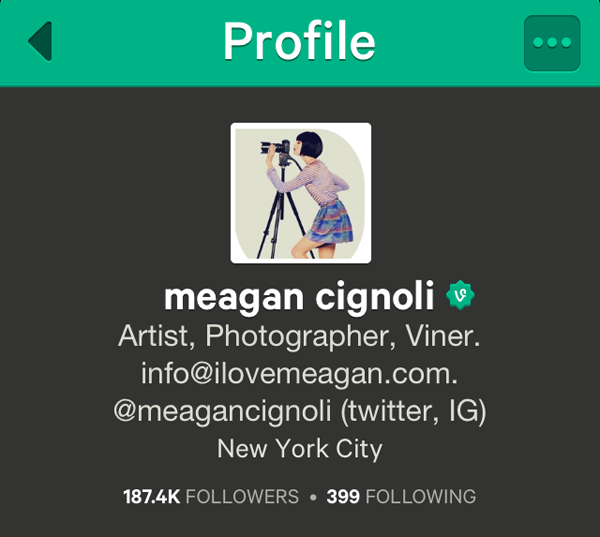The height and width of the screenshot is (537, 600).
Task: Open the FOLLOWING list label
Action: pyautogui.click(x=421, y=497)
